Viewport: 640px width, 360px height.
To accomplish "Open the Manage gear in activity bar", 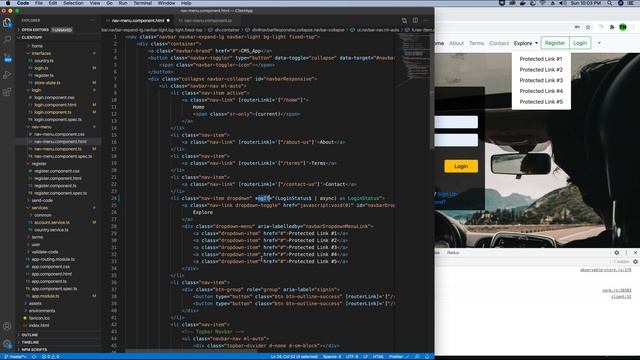I will point(7,344).
